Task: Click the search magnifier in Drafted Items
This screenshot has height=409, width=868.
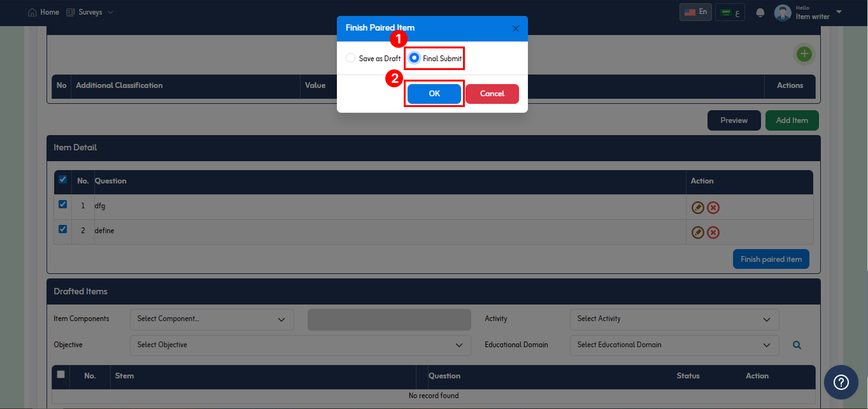Action: (797, 345)
